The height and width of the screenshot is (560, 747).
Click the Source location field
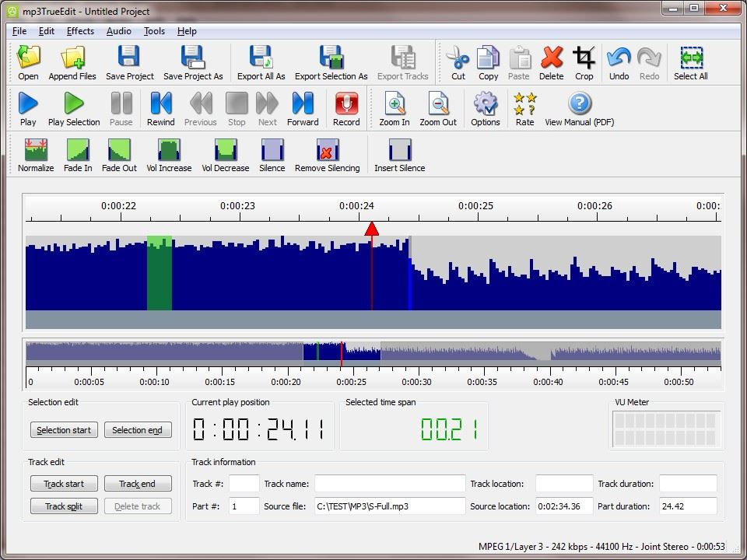click(564, 506)
